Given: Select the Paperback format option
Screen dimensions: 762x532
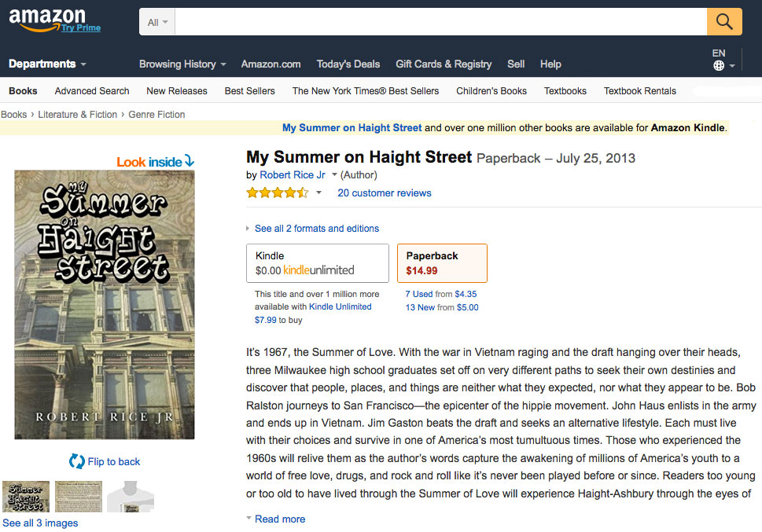Looking at the screenshot, I should (442, 262).
